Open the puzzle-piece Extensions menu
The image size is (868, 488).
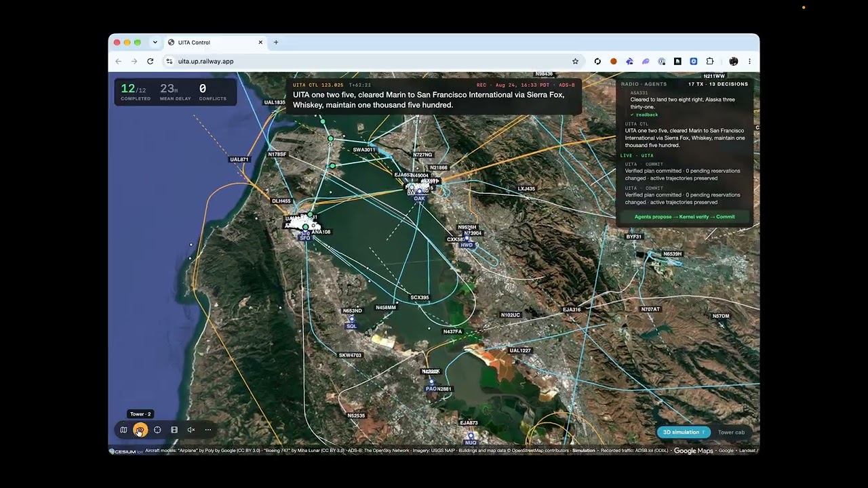pyautogui.click(x=710, y=61)
